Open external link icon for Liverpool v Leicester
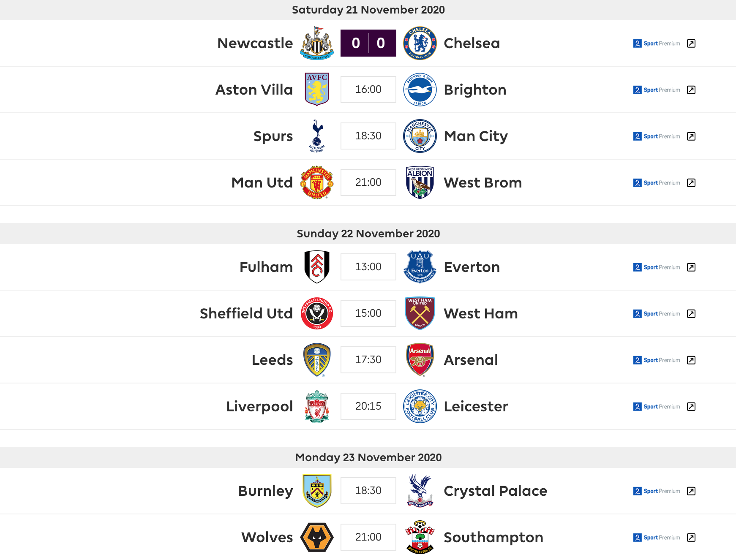 (x=691, y=407)
